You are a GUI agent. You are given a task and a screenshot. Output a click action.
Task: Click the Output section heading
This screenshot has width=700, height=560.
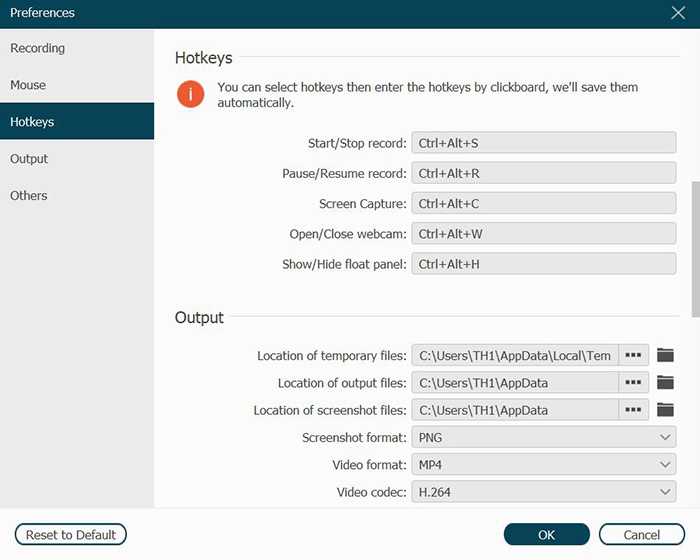coord(199,318)
